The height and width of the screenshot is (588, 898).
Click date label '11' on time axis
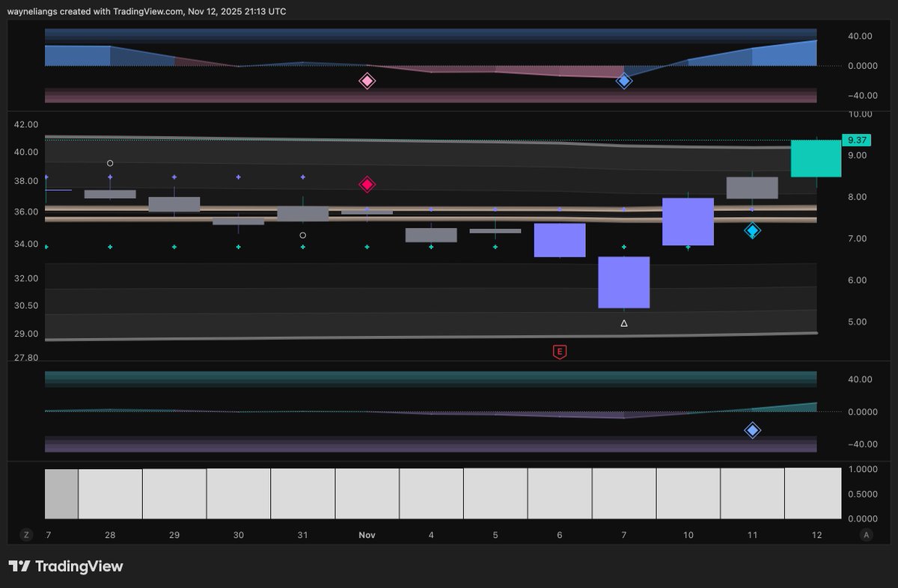(753, 536)
